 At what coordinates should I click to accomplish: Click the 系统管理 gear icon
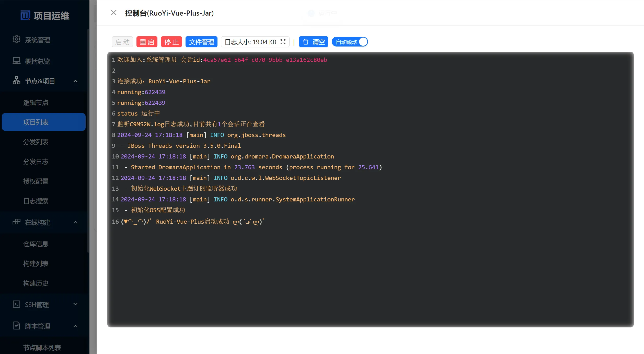point(17,39)
